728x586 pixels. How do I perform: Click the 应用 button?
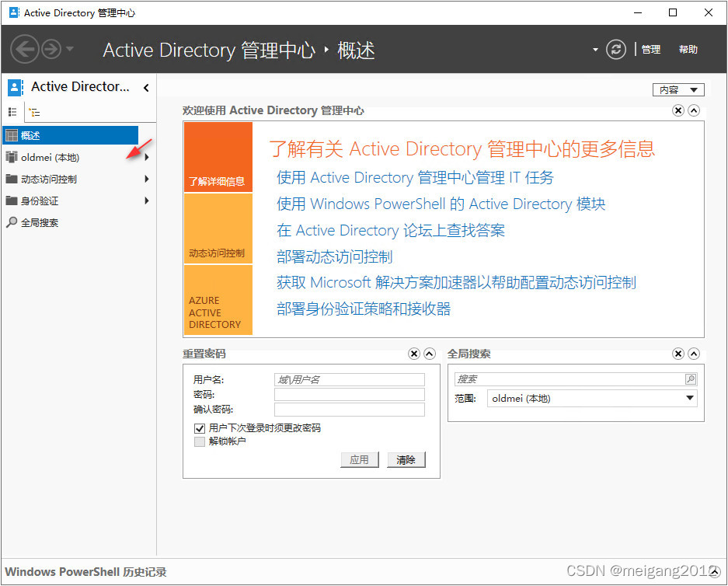pos(360,459)
